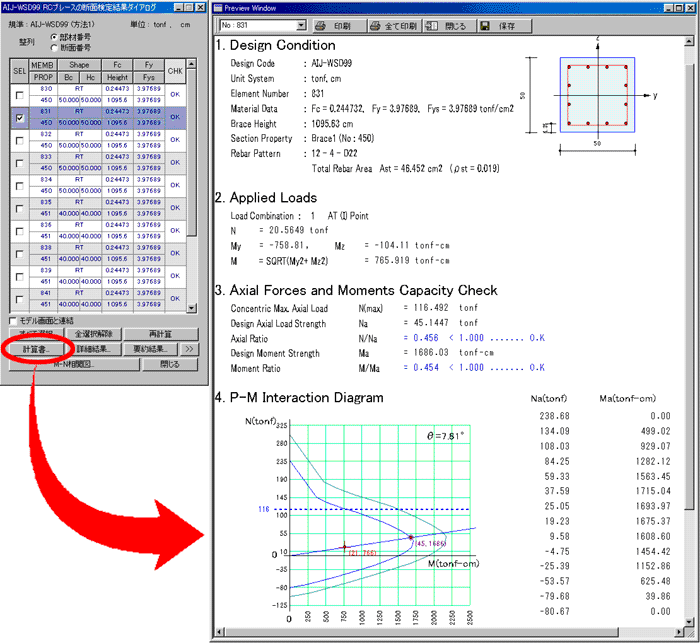Click the 全て印刷 print-all toolbar button
The width and height of the screenshot is (700, 643).
click(x=394, y=26)
